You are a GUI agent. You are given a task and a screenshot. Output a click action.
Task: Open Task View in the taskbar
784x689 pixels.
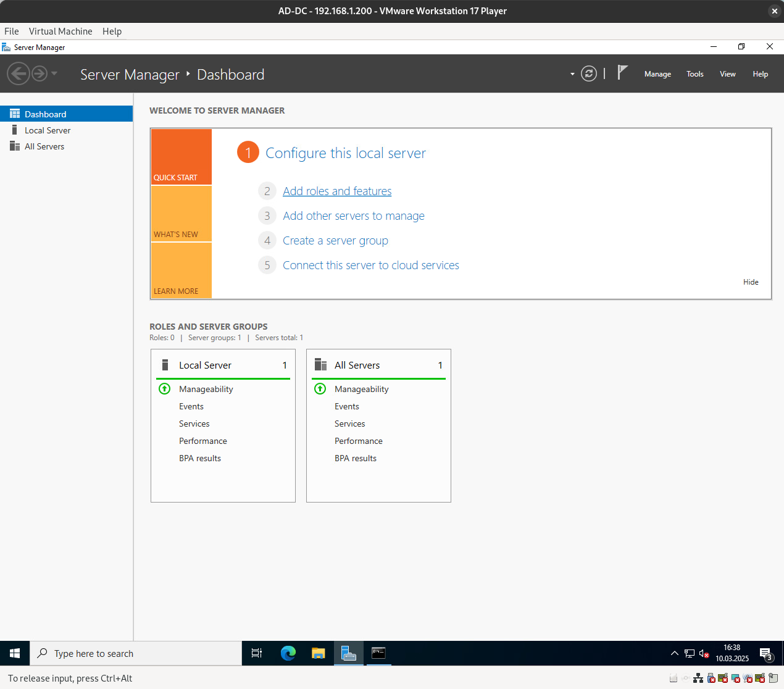click(x=257, y=653)
